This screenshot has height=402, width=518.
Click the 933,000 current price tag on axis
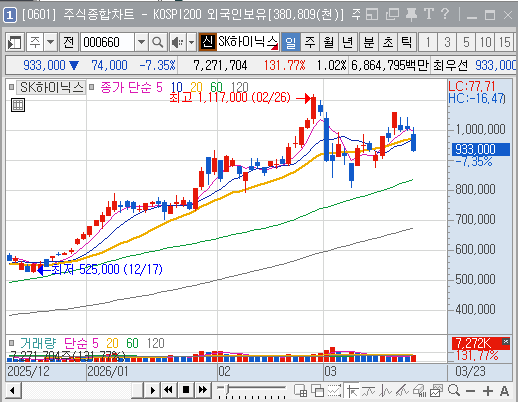pyautogui.click(x=481, y=149)
